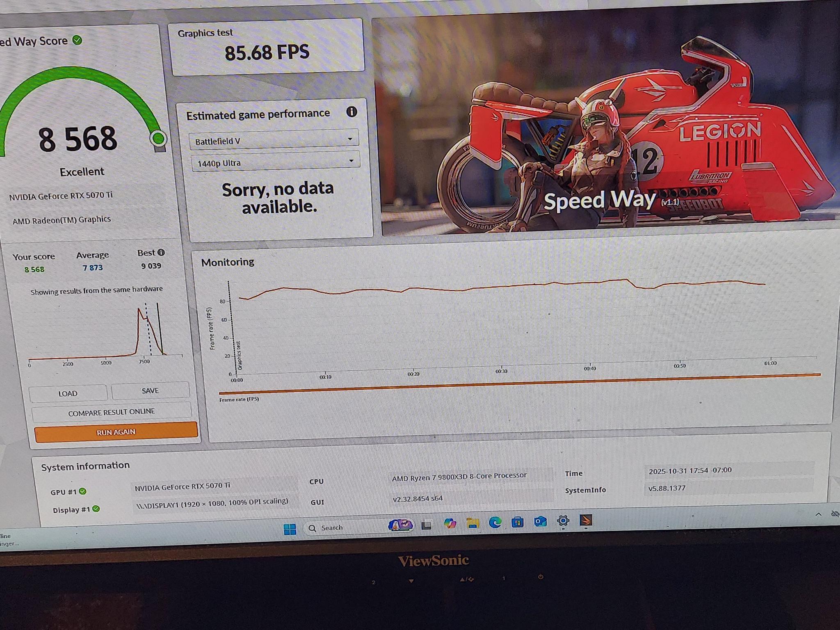Screen dimensions: 840x630
Task: Show hidden system tray icons chevron
Action: coord(818,514)
